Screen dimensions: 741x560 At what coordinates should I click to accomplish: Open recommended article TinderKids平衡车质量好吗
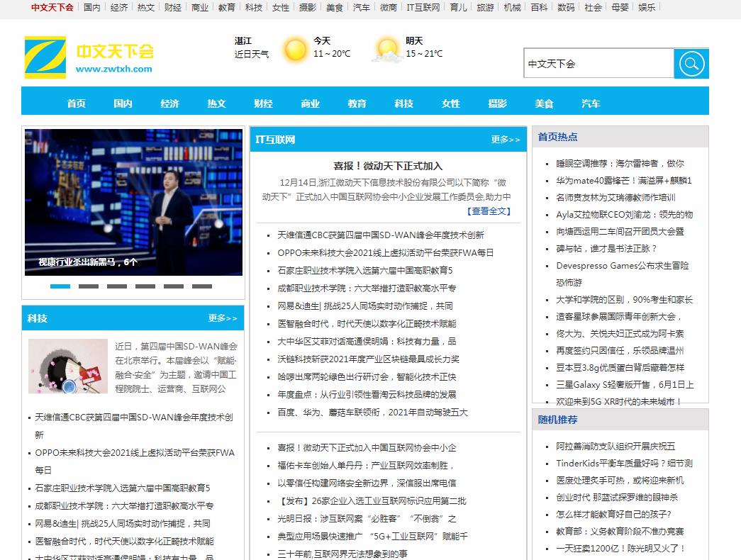click(624, 463)
